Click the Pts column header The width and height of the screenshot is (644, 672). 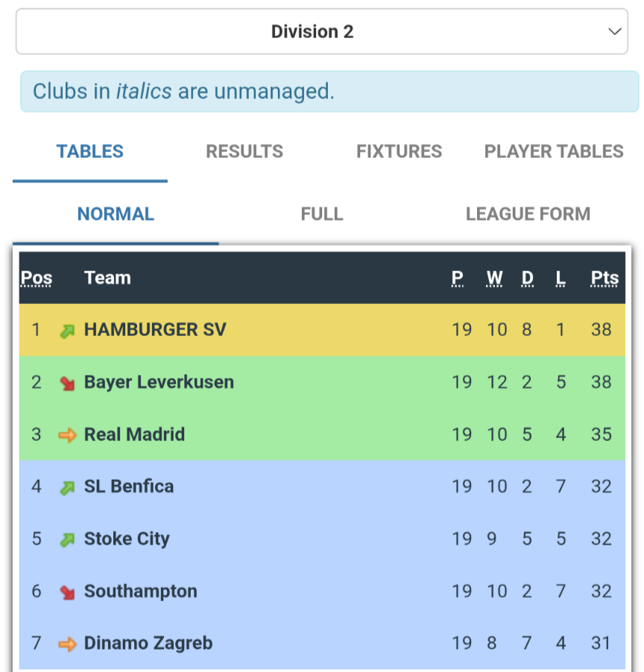[x=604, y=278]
